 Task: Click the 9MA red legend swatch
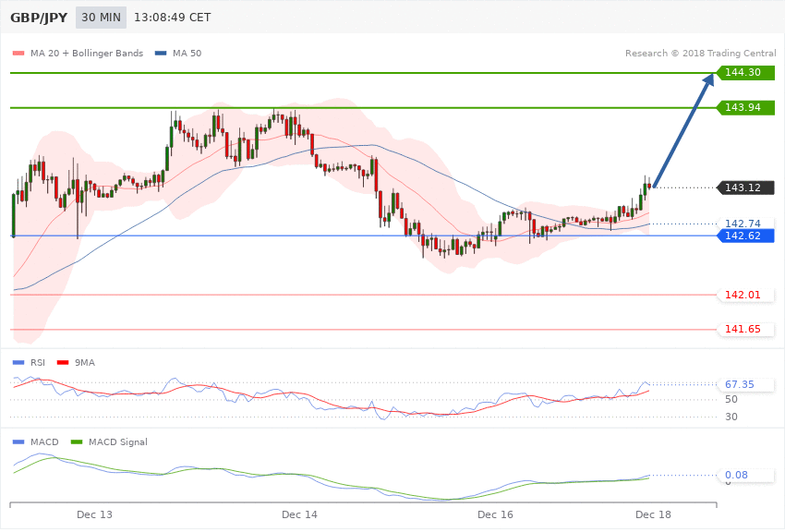coord(63,362)
